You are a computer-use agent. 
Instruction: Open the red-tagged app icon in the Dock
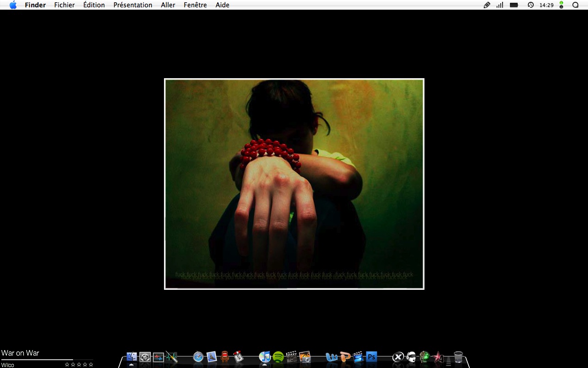click(x=238, y=357)
